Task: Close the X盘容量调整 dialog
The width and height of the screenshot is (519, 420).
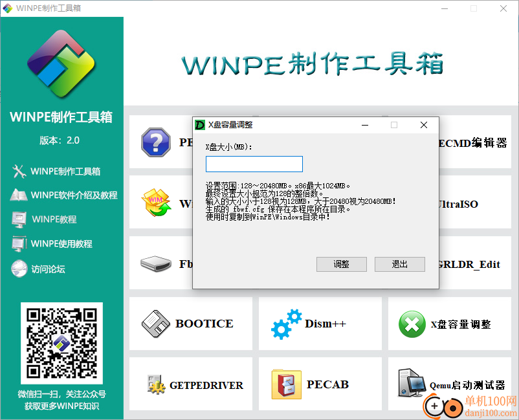Action: click(424, 125)
